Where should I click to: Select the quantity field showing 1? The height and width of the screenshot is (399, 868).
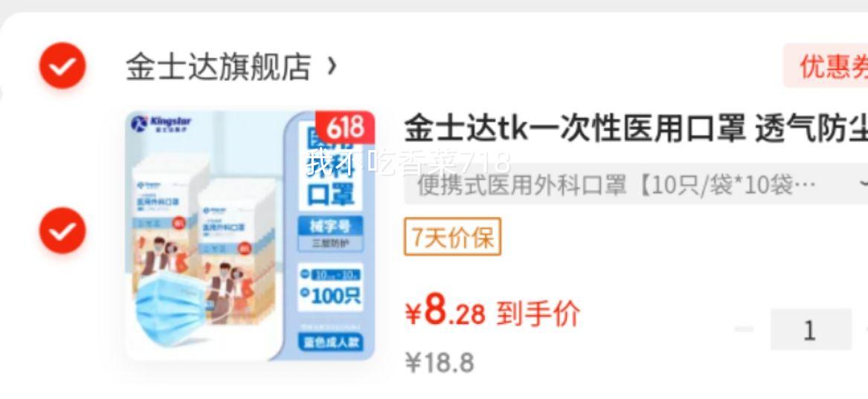[811, 330]
